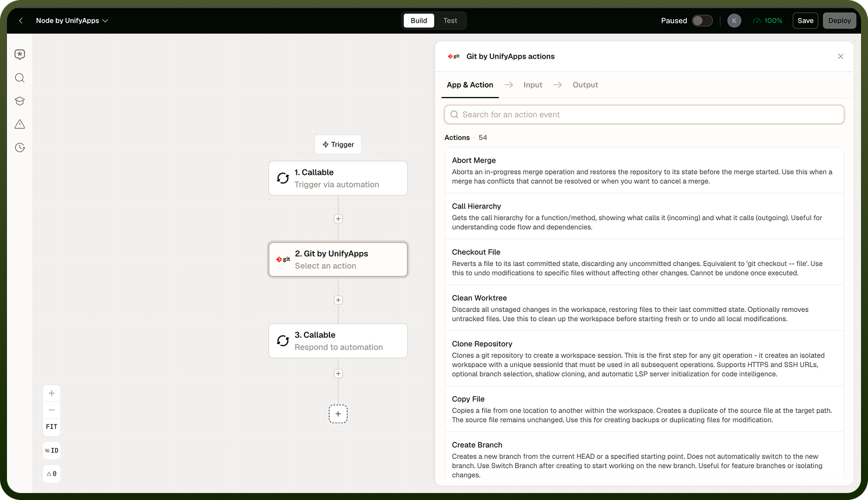Screen dimensions: 868x500
Task: Choose the Clone Repository action
Action: pos(644,358)
